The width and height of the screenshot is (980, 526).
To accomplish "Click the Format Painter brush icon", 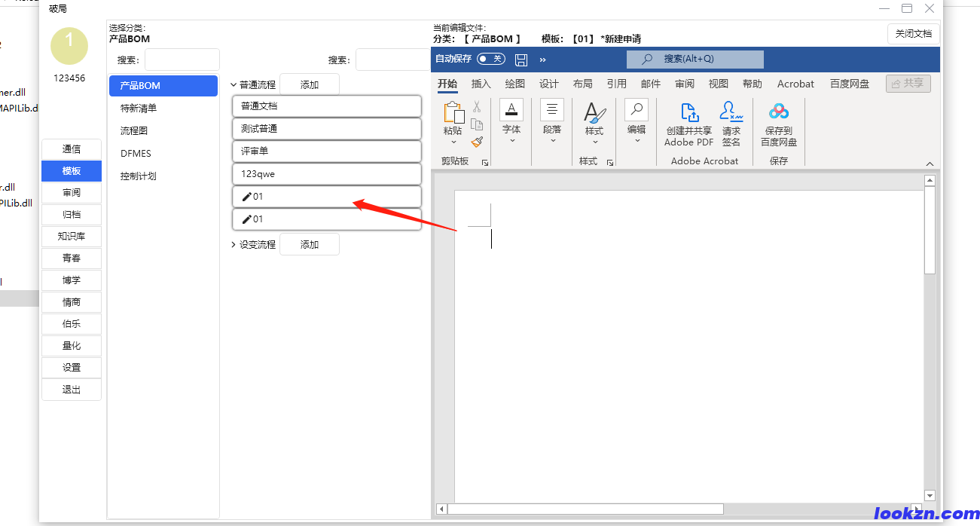I will point(477,142).
